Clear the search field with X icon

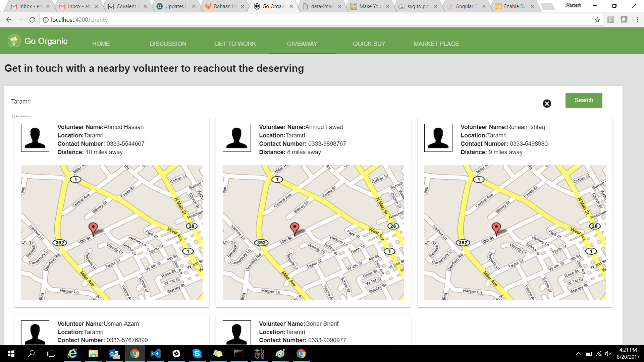click(x=547, y=104)
